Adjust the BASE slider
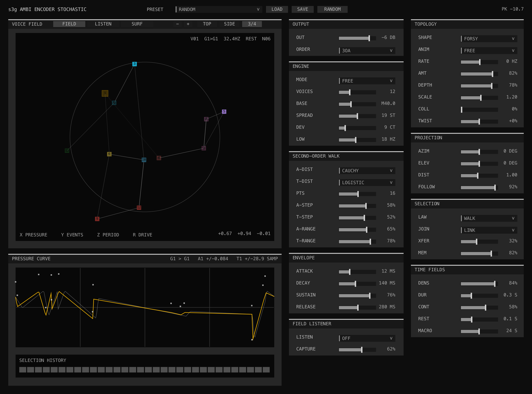The height and width of the screenshot is (394, 532). click(x=357, y=104)
